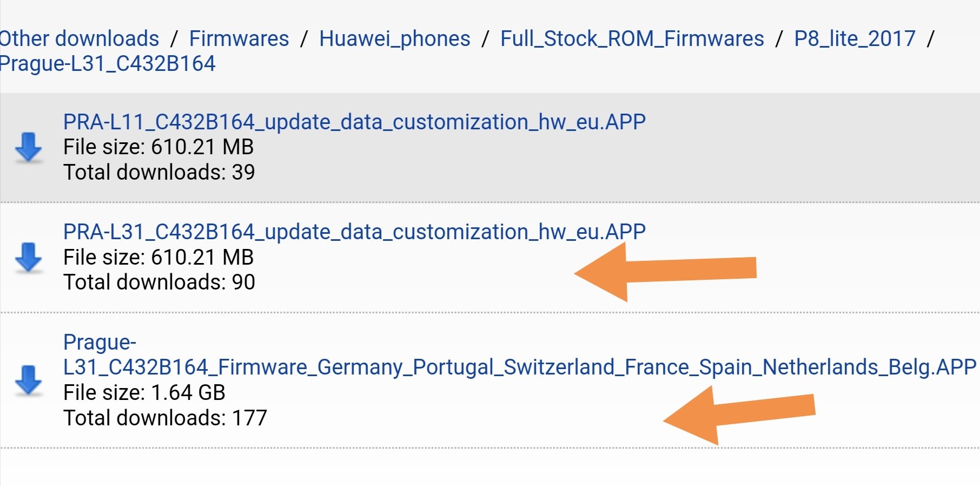Click the Total downloads: 39 text
The height and width of the screenshot is (486, 980).
[x=159, y=172]
